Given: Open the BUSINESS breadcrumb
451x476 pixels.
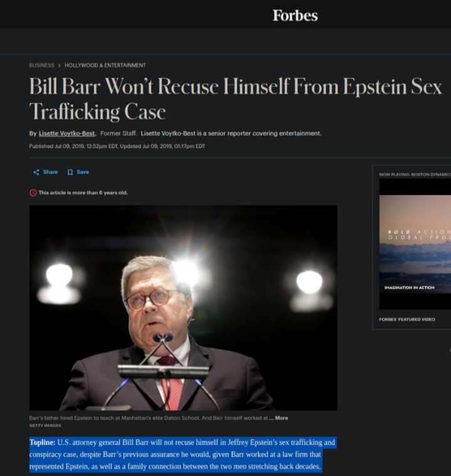Looking at the screenshot, I should click(x=41, y=65).
